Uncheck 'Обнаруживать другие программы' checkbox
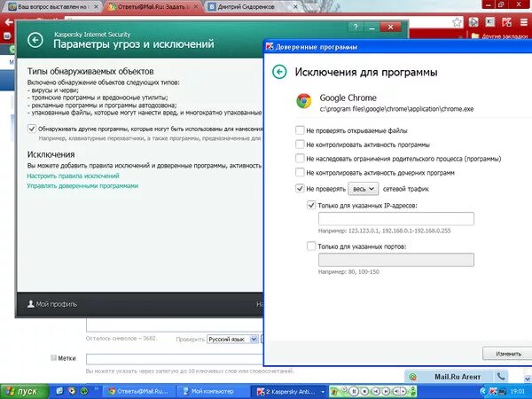This screenshot has width=532, height=399. coord(32,129)
